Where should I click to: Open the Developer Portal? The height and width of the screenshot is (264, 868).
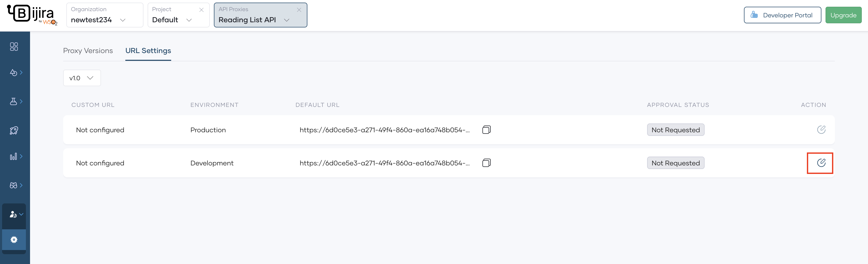782,15
